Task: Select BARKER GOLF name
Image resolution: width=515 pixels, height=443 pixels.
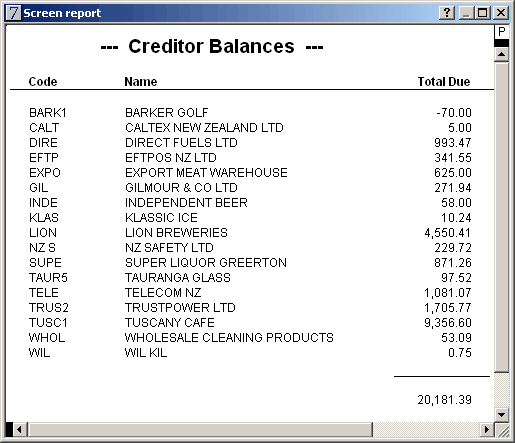Action: (x=167, y=113)
